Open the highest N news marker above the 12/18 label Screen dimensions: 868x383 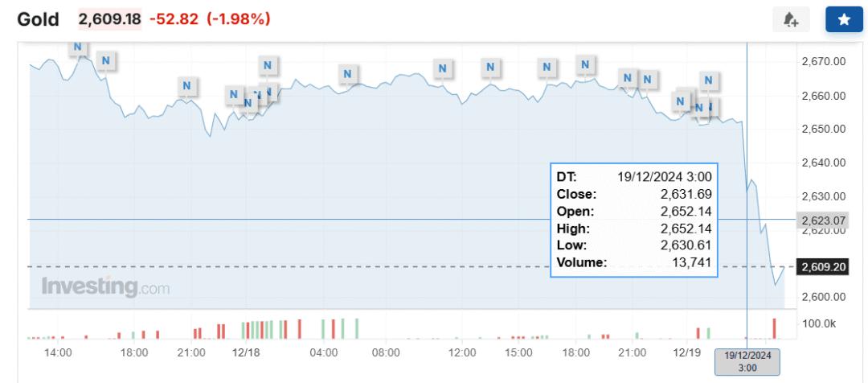pyautogui.click(x=268, y=65)
